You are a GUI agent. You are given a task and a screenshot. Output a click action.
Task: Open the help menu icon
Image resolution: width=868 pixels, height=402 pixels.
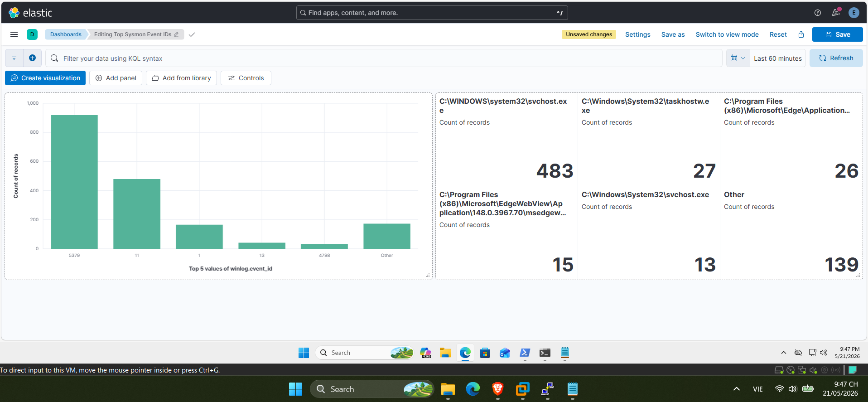point(817,13)
